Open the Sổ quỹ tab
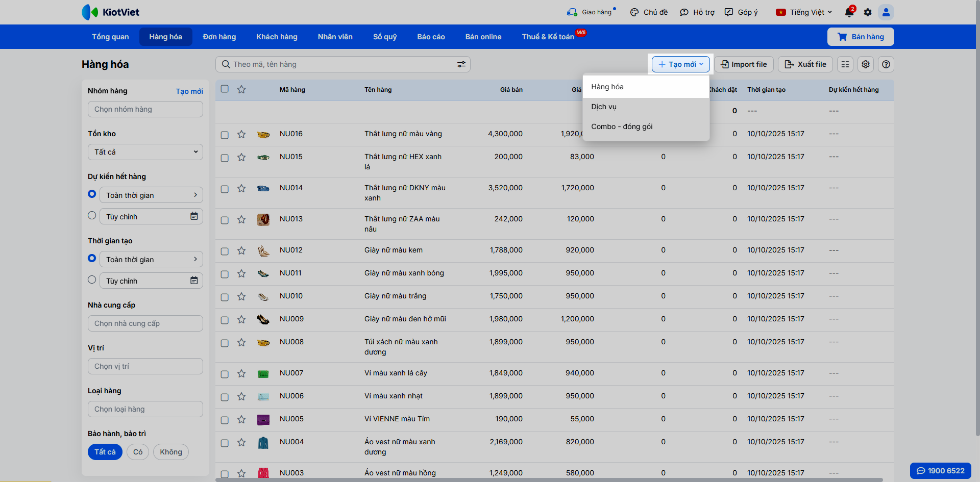 click(x=385, y=37)
